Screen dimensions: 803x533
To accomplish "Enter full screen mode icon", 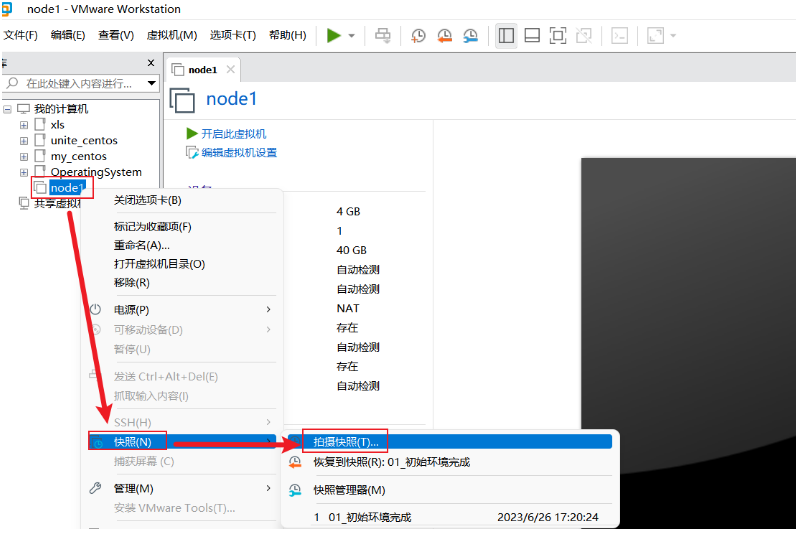I will click(x=558, y=35).
